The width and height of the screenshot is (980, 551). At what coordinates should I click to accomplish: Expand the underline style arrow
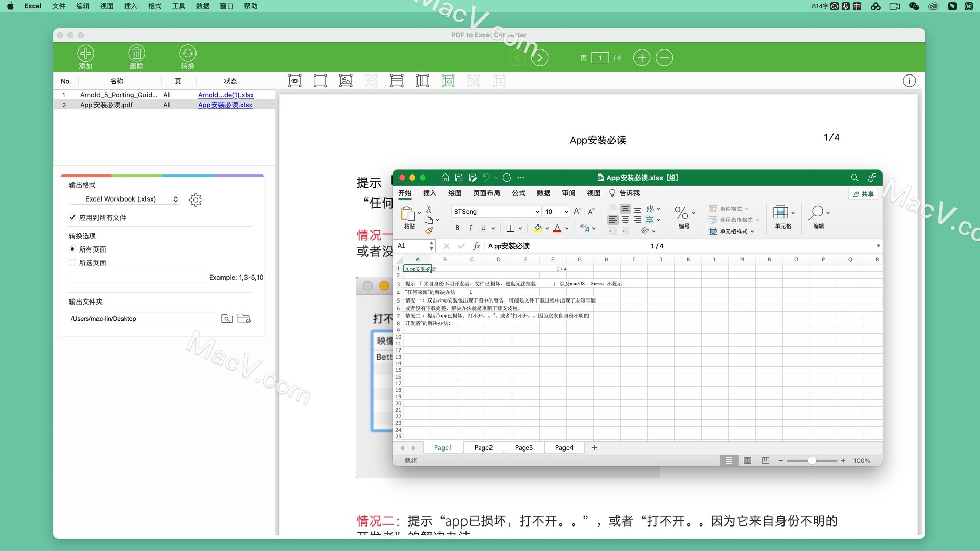(493, 228)
